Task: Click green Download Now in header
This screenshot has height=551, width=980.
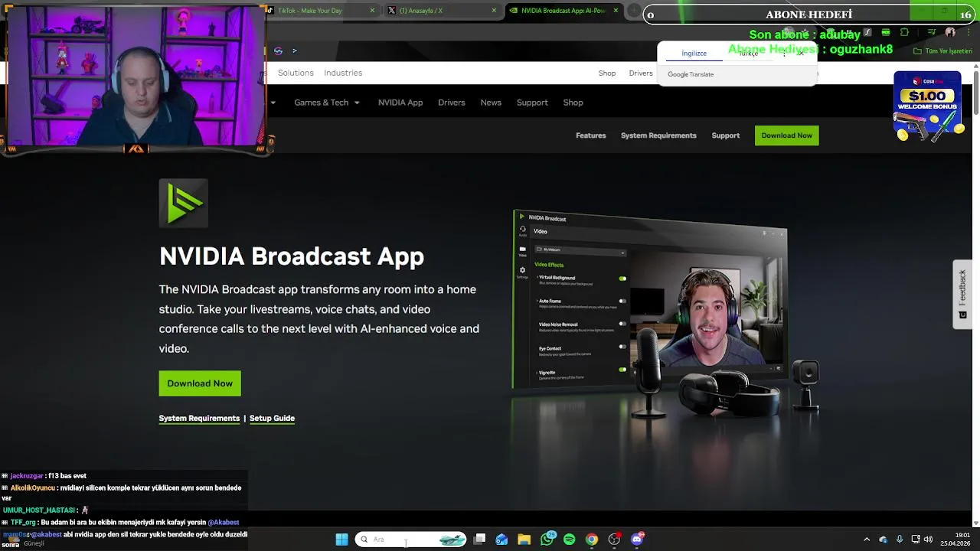Action: click(x=786, y=135)
